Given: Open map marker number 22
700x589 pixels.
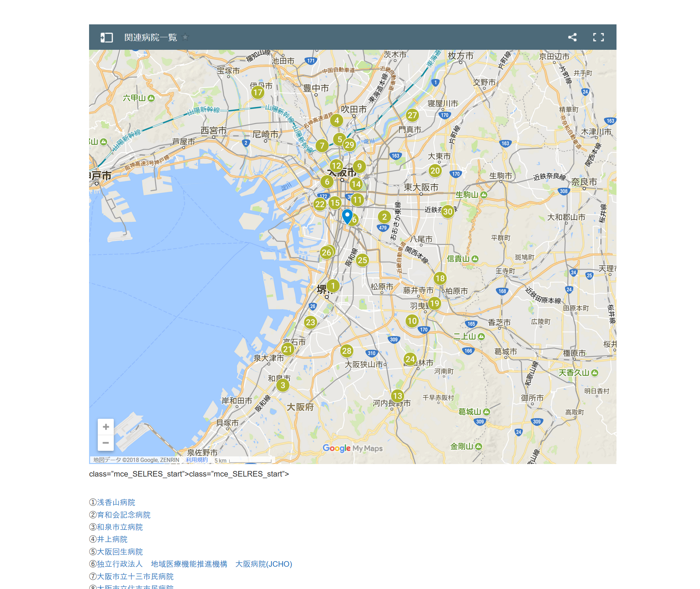Looking at the screenshot, I should (x=320, y=204).
